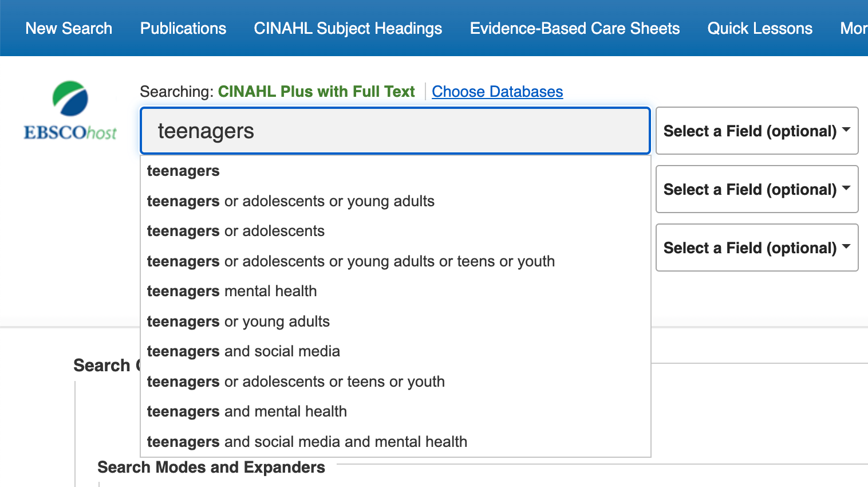The height and width of the screenshot is (487, 868).
Task: Open Evidence-Based Care Sheets
Action: tap(575, 28)
